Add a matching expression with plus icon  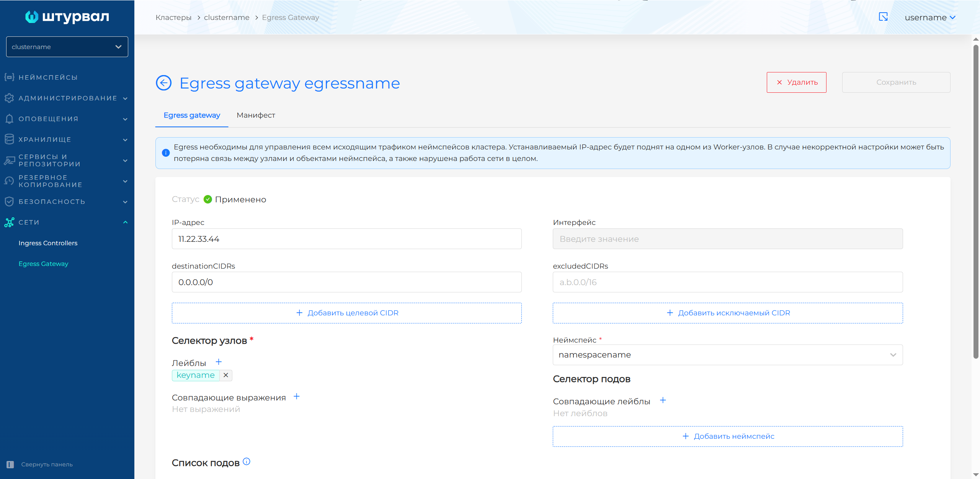click(297, 397)
